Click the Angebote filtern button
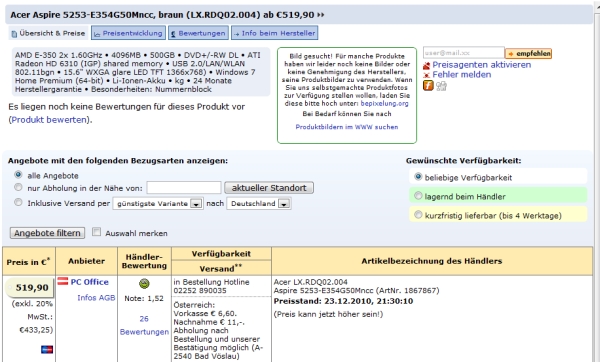The image size is (600, 362). (47, 233)
